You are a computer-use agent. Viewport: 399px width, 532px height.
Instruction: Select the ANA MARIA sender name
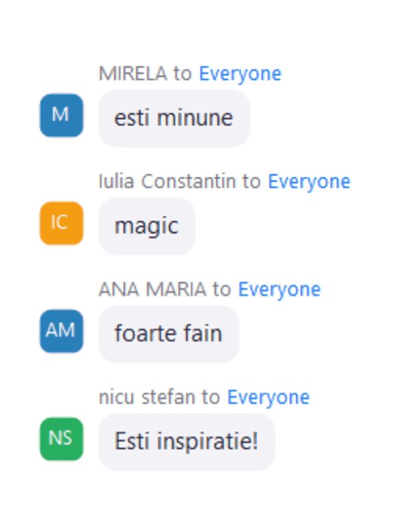click(153, 289)
